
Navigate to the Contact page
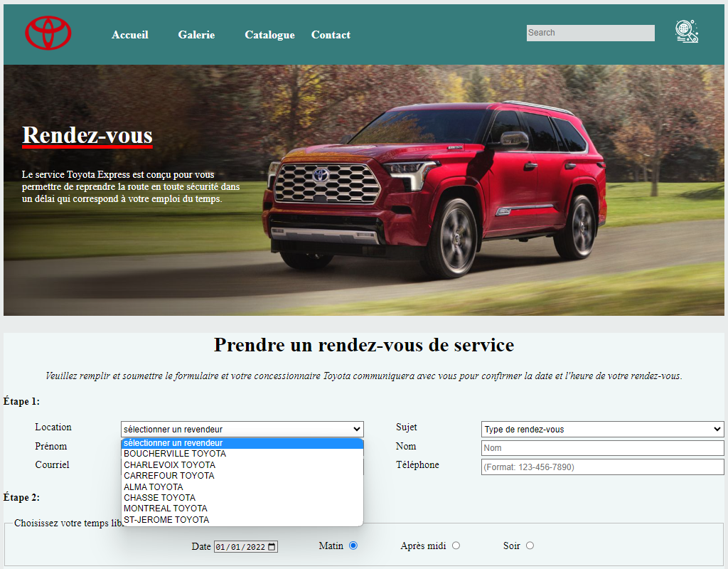pos(331,34)
